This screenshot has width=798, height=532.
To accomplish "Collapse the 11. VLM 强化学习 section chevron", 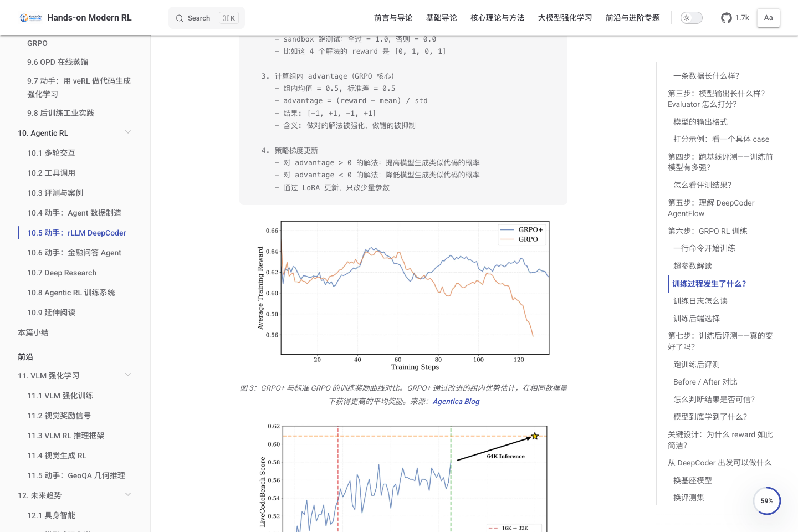I will [x=128, y=375].
